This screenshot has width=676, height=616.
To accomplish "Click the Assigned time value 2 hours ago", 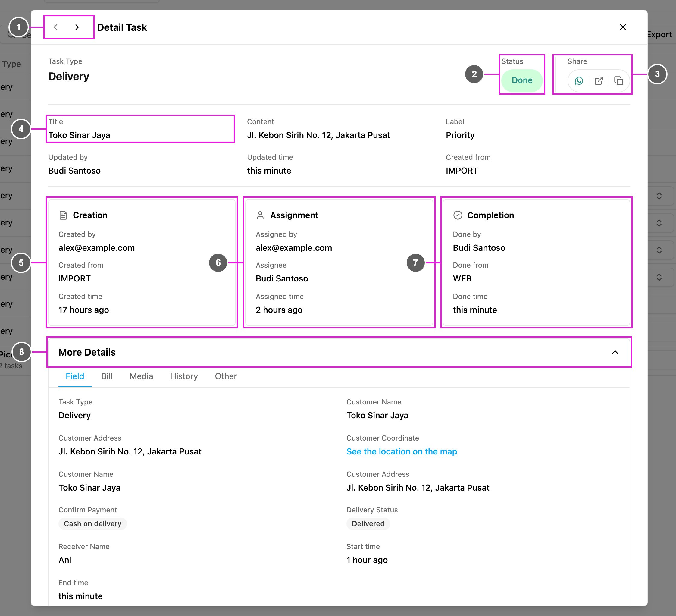I will click(279, 310).
